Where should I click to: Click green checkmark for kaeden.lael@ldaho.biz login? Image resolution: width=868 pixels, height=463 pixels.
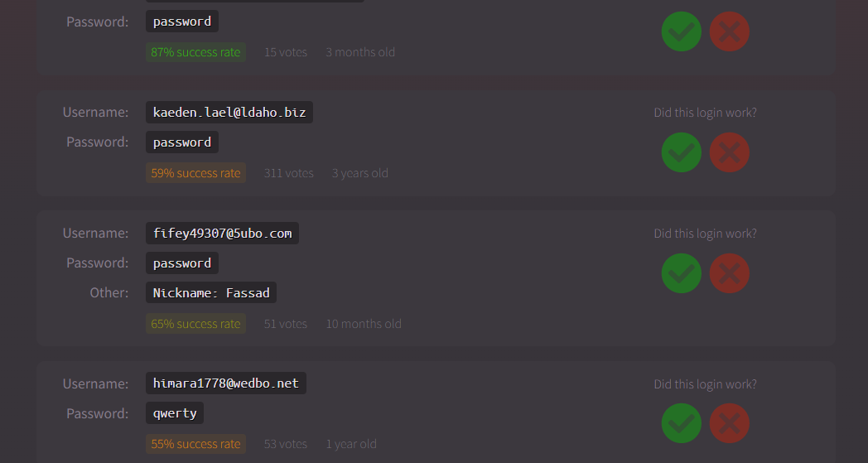tap(682, 152)
